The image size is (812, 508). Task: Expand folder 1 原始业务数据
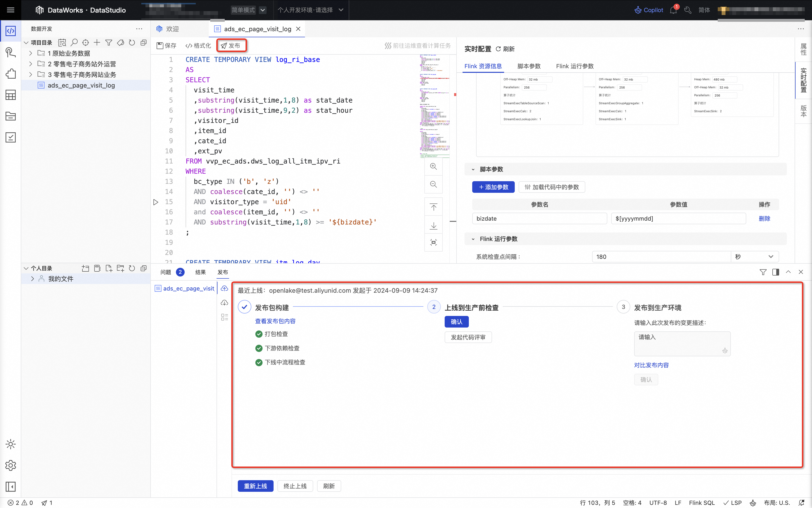(x=30, y=53)
